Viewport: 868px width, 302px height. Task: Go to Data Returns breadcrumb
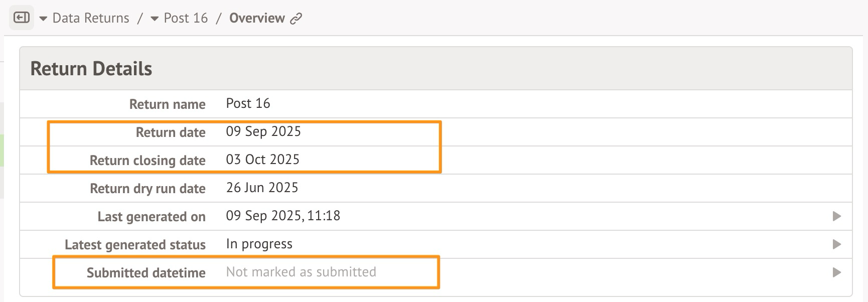[x=91, y=18]
